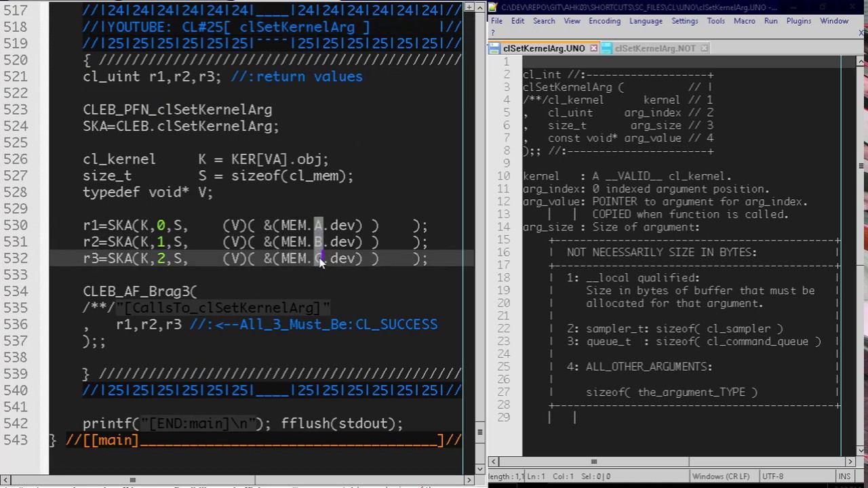Viewport: 868px width, 488px height.
Task: Click 'r1=SKA(K,0,S,' on line 530
Action: tap(136, 225)
